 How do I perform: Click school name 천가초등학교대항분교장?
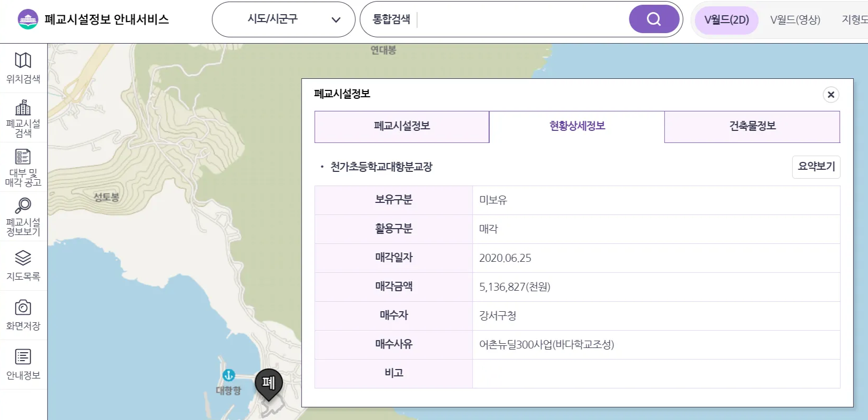[381, 167]
